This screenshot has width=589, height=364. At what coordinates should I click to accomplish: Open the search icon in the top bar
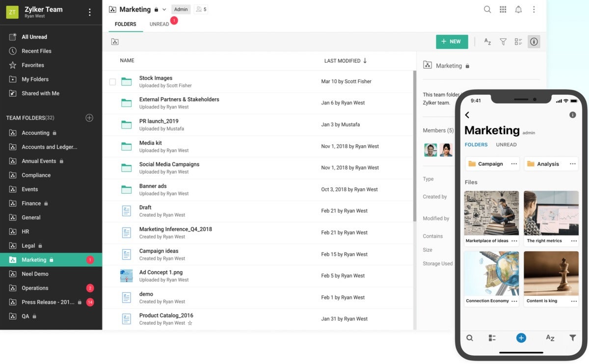[487, 9]
